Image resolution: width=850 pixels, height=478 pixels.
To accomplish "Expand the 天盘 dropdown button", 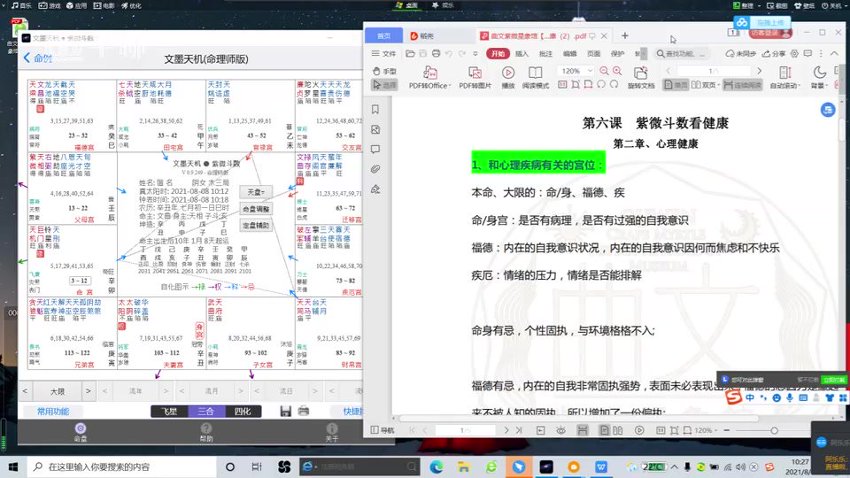I will (256, 192).
